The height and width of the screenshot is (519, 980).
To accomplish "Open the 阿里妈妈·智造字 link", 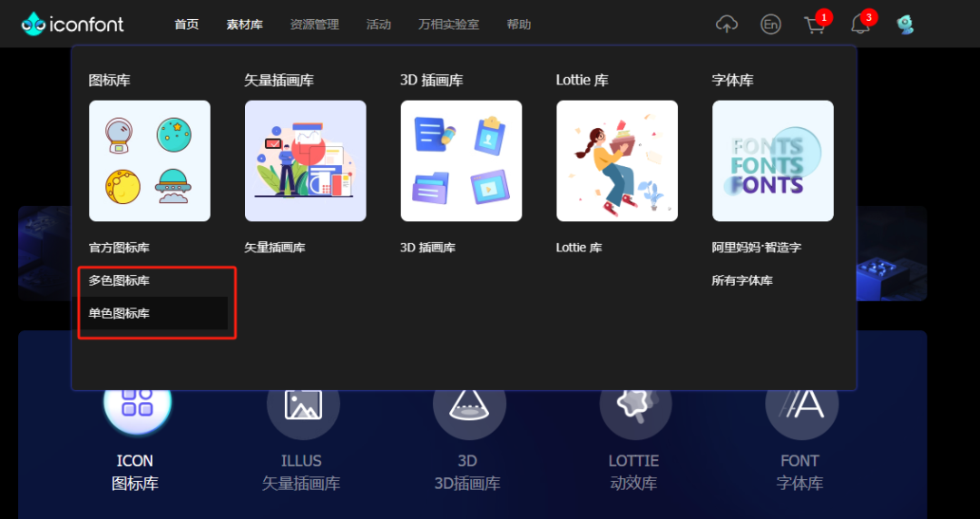I will click(x=756, y=248).
